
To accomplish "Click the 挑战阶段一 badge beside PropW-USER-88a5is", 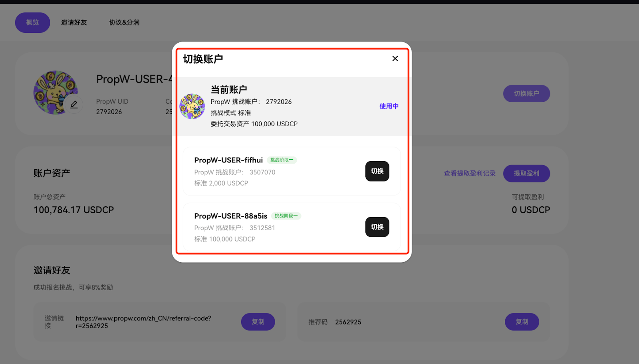I will 286,216.
